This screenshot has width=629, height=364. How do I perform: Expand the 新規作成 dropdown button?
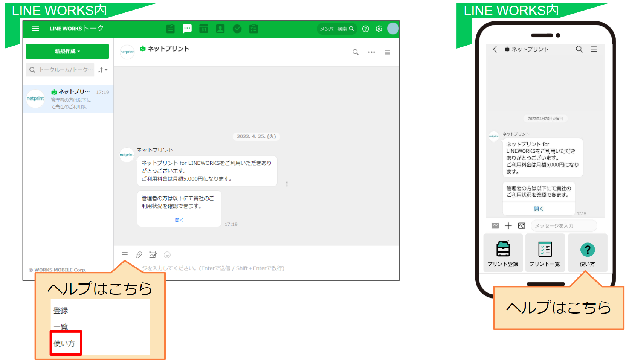tap(67, 51)
